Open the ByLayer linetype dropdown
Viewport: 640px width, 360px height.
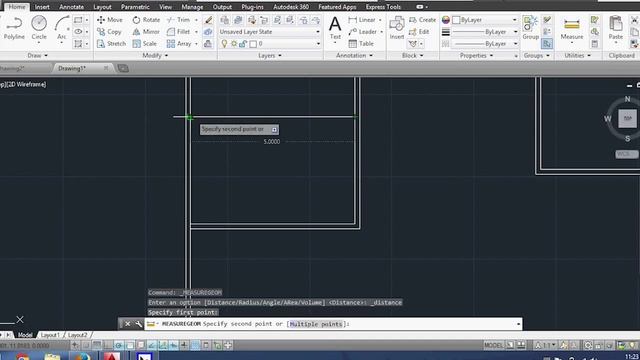point(484,43)
